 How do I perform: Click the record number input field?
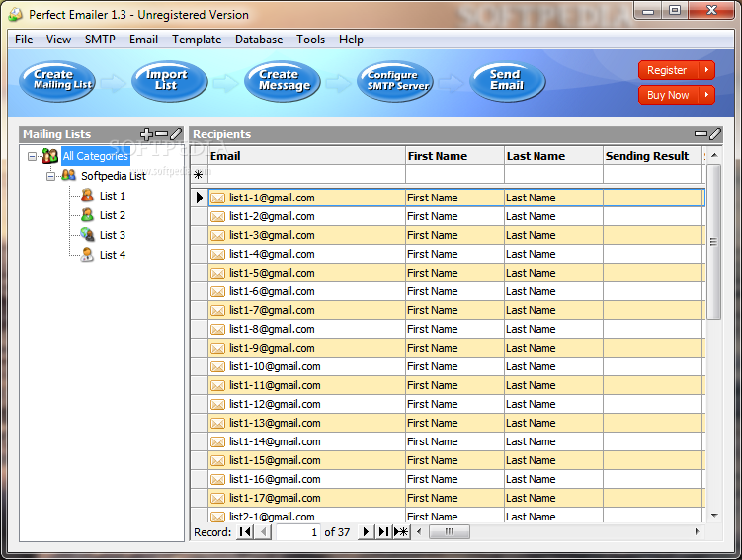[x=298, y=532]
